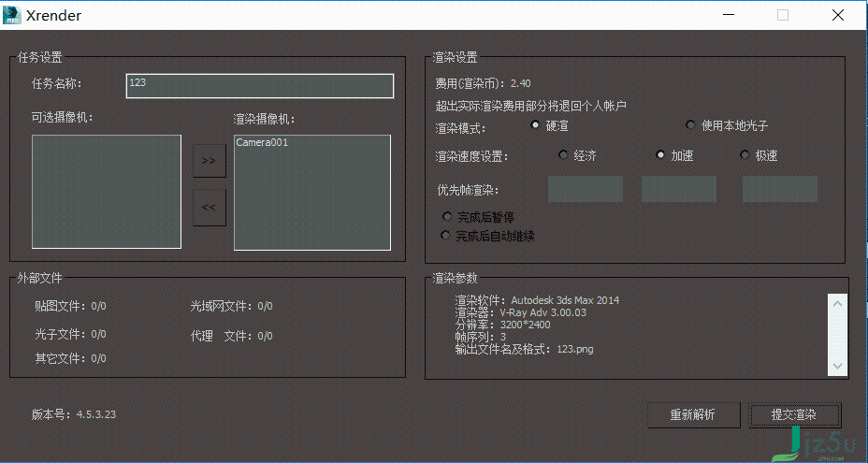Click inside the empty 可选摄像机 list box

point(107,192)
